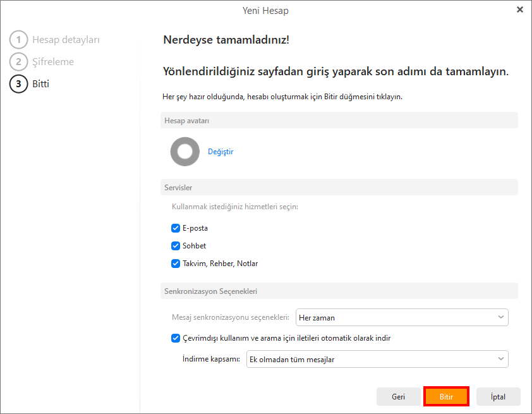Cancel with the İptal button
This screenshot has height=414, width=532.
pyautogui.click(x=499, y=397)
